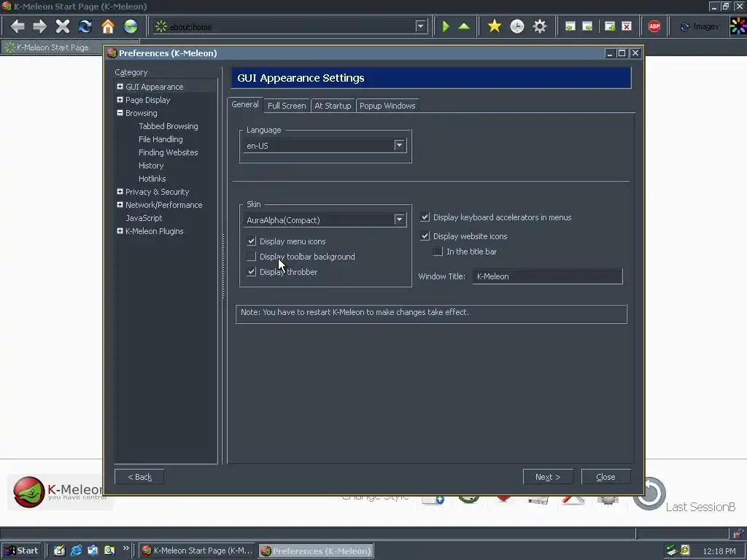Viewport: 747px width, 560px height.
Task: Open Internet Explorer from quick launch
Action: (x=76, y=551)
